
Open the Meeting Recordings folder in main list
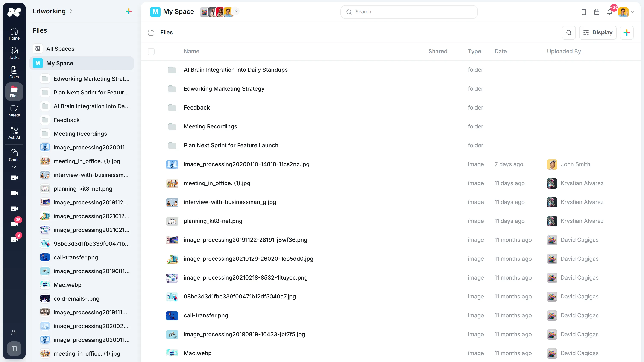pos(210,126)
